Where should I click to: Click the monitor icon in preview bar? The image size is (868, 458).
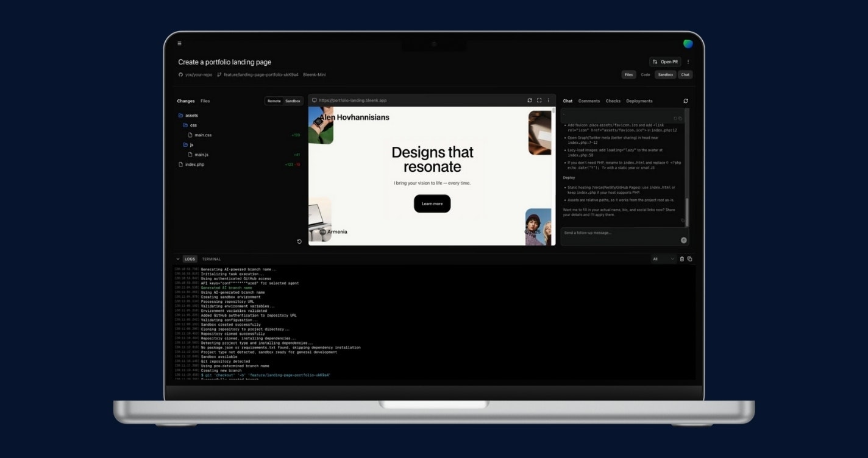315,100
